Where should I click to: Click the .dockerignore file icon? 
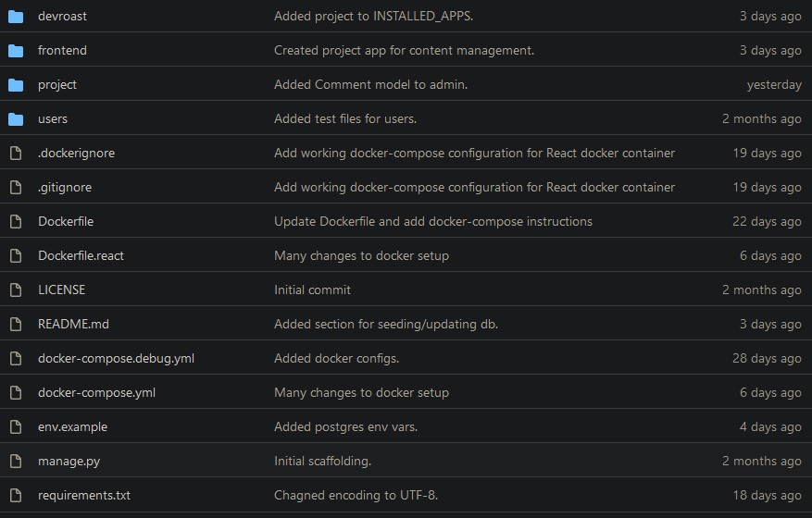click(16, 154)
